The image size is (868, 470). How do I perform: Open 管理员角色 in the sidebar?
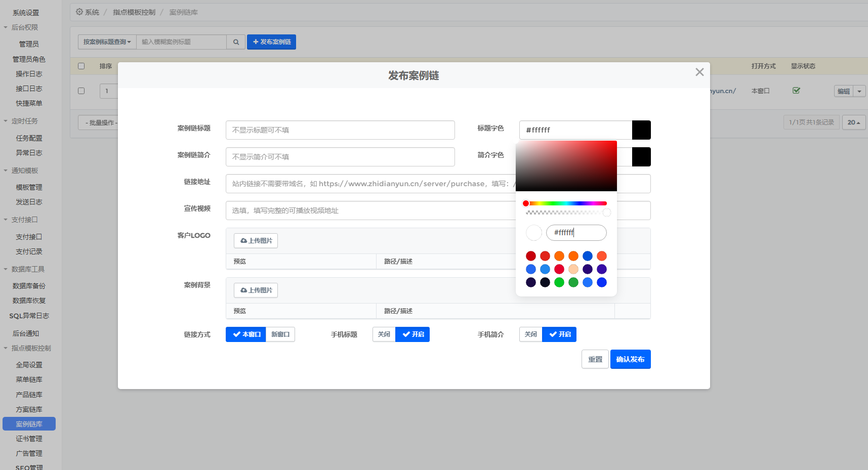pos(29,59)
